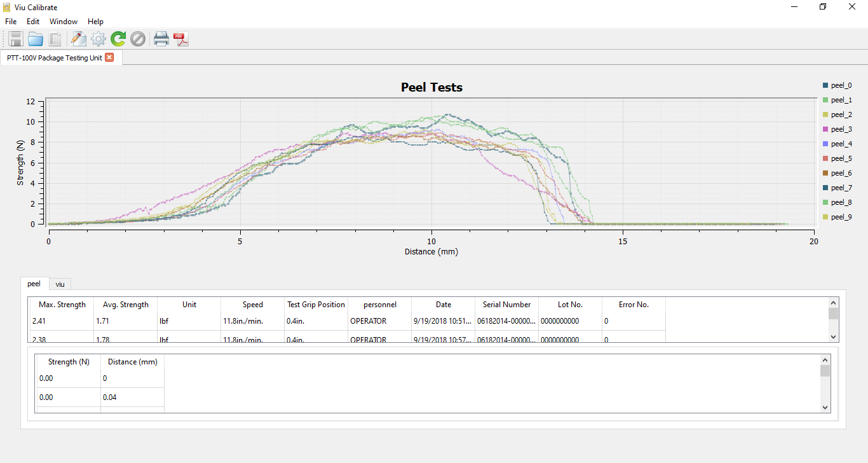Click the peel_3 legend color swatch
Viewport: 868px width, 463px height.
(x=825, y=130)
